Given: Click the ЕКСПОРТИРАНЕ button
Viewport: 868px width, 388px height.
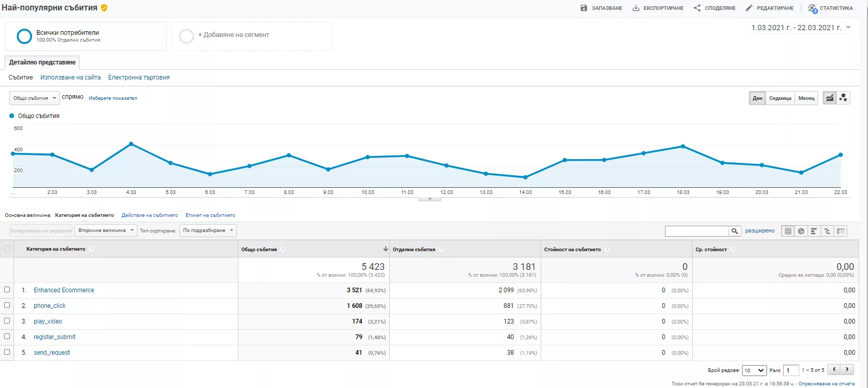Looking at the screenshot, I should [x=658, y=8].
